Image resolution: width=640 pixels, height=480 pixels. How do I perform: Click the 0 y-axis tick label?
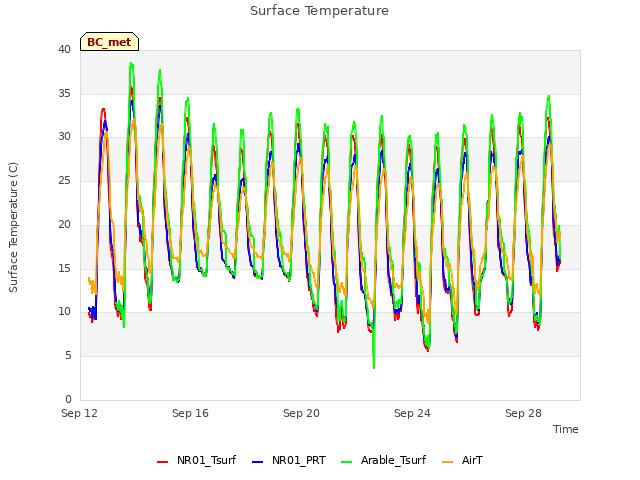[x=68, y=399]
